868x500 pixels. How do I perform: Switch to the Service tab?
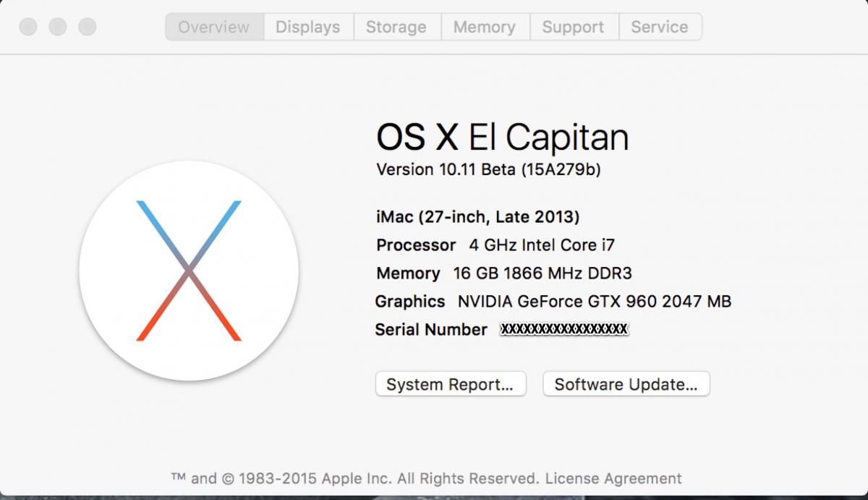pos(660,27)
